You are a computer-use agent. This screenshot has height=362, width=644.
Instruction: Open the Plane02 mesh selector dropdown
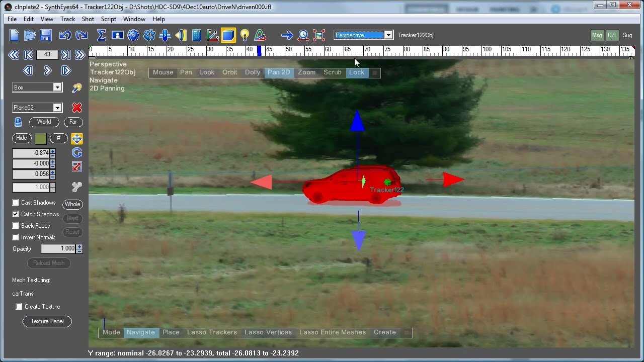click(57, 108)
